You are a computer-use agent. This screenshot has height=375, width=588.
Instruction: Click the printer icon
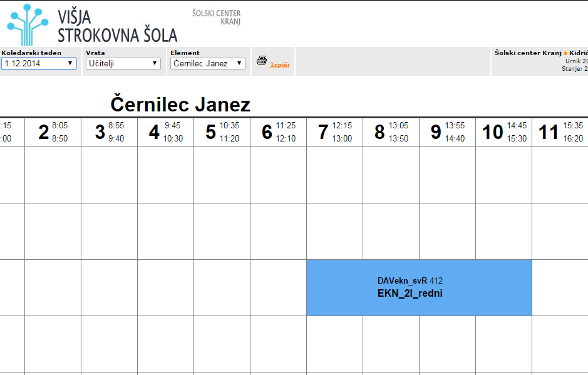[261, 60]
